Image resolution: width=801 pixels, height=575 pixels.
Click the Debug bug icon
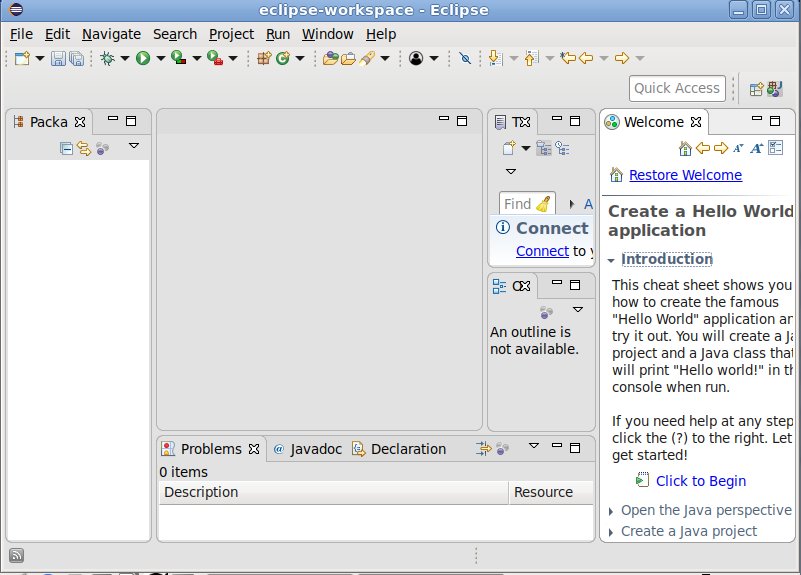click(107, 58)
